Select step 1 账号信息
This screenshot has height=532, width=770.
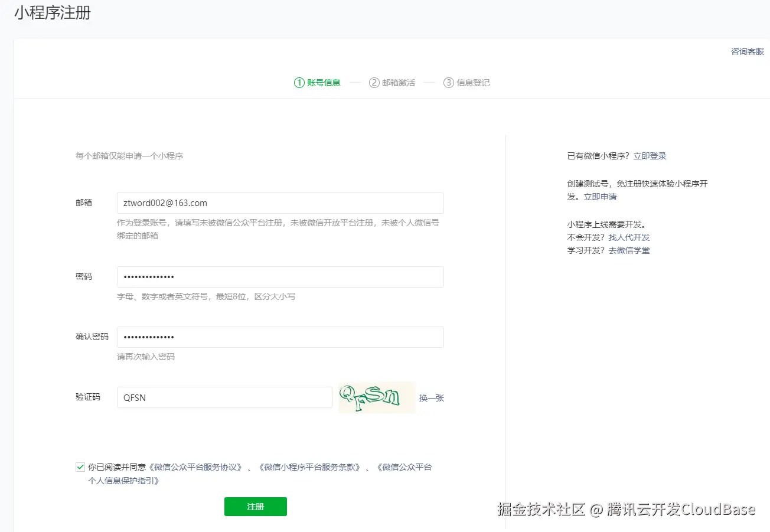(x=317, y=83)
